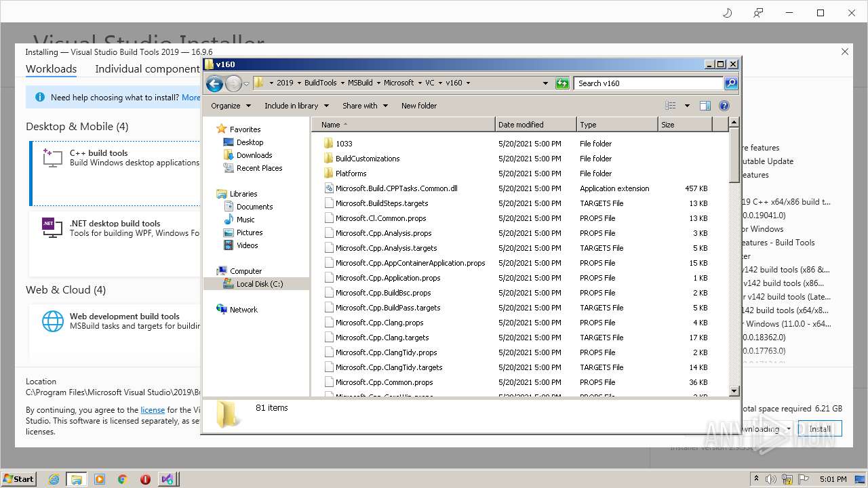Open the Include in library menu
Image resolution: width=868 pixels, height=488 pixels.
296,106
